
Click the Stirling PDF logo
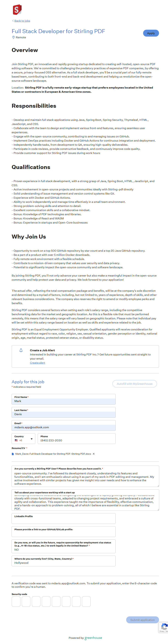(x=17, y=10)
